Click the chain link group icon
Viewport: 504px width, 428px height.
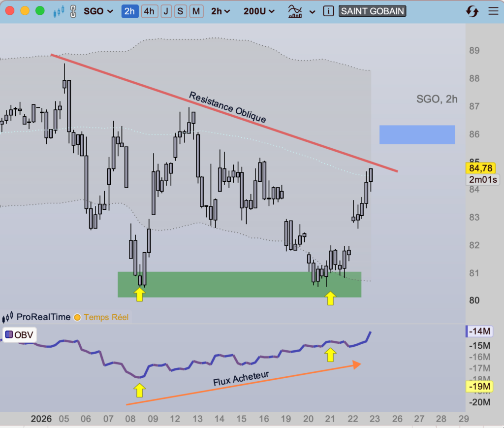click(x=73, y=11)
